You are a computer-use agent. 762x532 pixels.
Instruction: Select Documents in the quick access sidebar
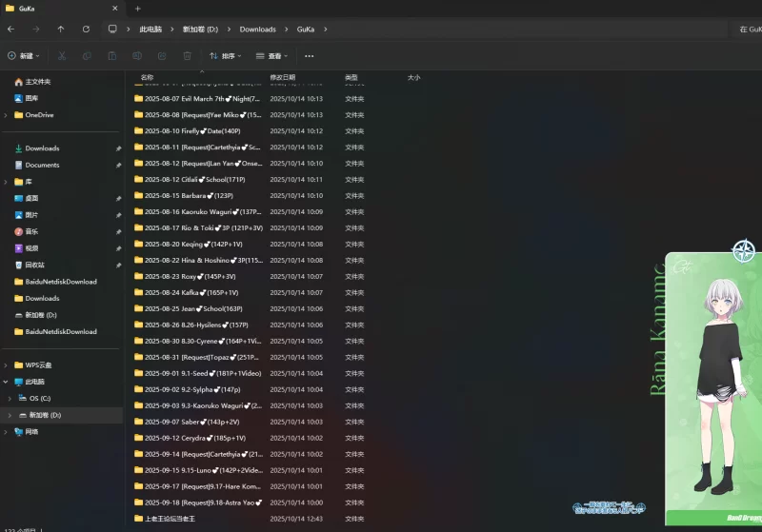click(x=42, y=165)
